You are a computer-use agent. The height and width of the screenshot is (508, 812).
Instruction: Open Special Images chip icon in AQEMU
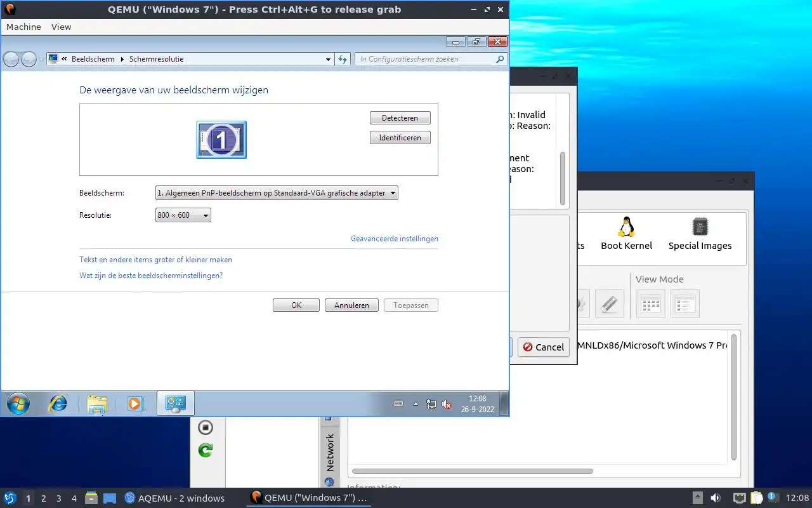click(x=700, y=233)
